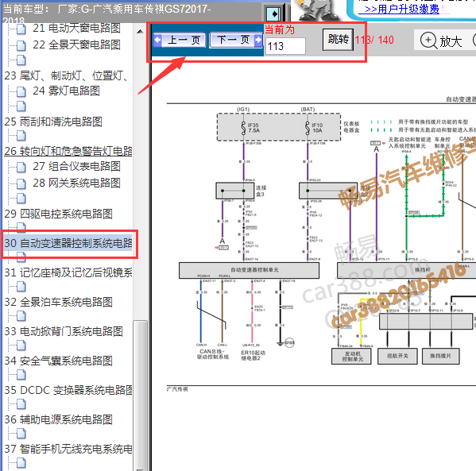Viewport: 476px width, 471px height.
Task: Click the ER10起动继电器2 label
Action: pos(253,355)
